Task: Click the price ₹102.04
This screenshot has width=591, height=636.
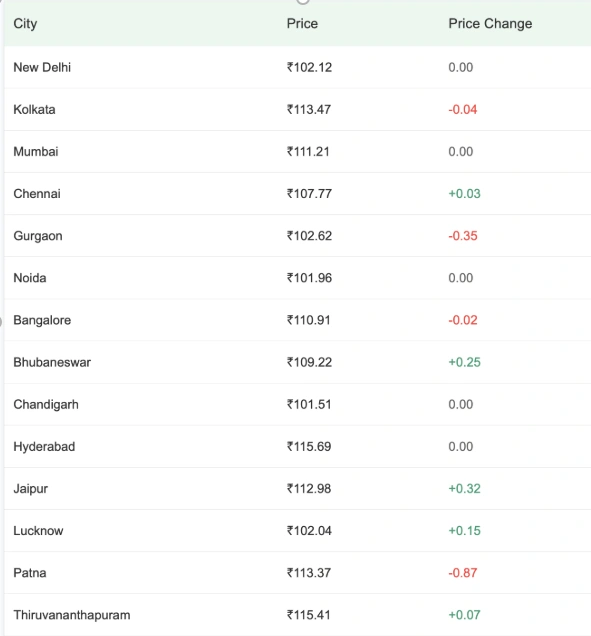Action: click(x=309, y=531)
